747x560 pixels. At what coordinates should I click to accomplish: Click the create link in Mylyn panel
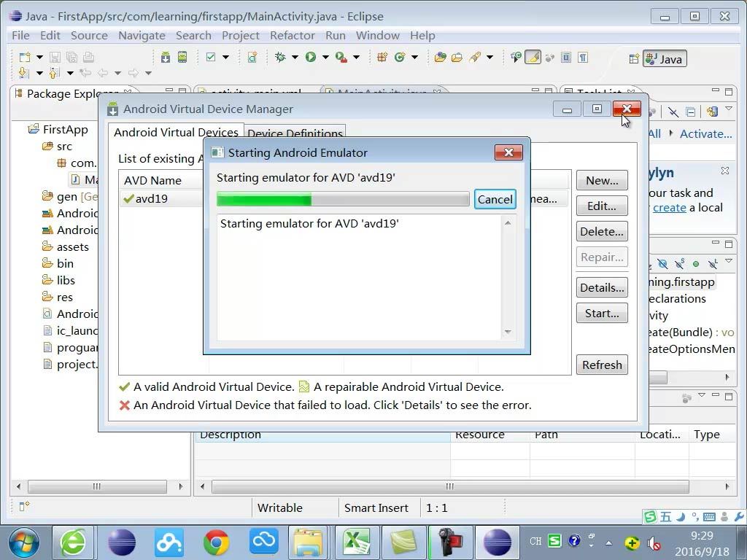point(670,208)
